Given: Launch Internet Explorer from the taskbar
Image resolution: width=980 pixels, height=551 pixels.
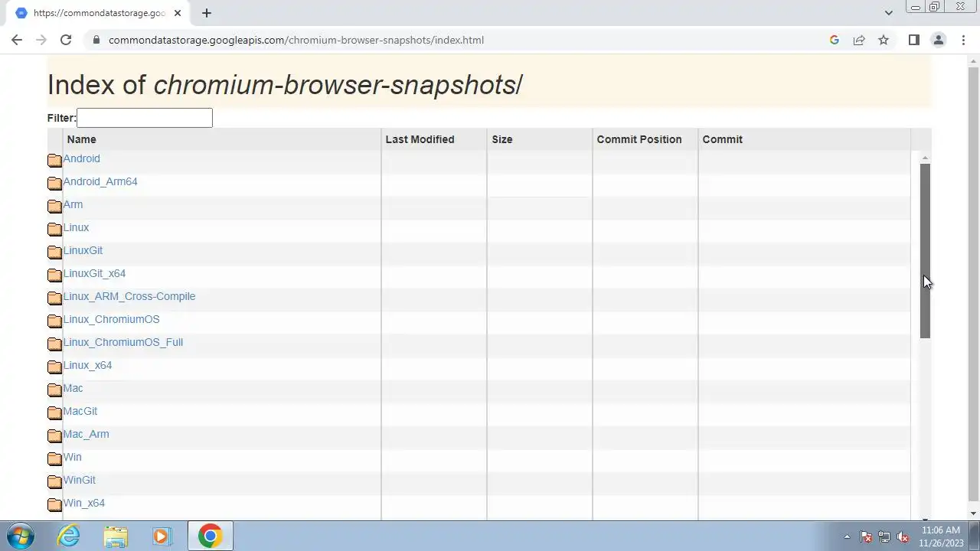Looking at the screenshot, I should (x=69, y=536).
